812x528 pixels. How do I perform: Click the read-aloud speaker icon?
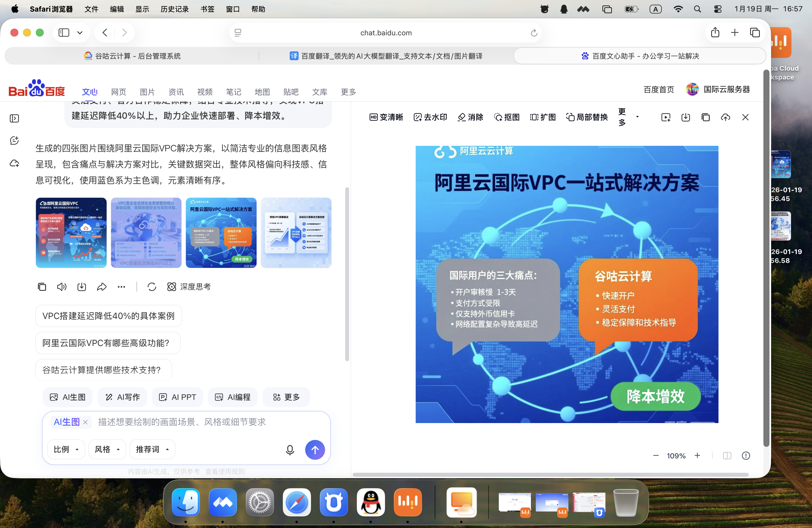(62, 287)
